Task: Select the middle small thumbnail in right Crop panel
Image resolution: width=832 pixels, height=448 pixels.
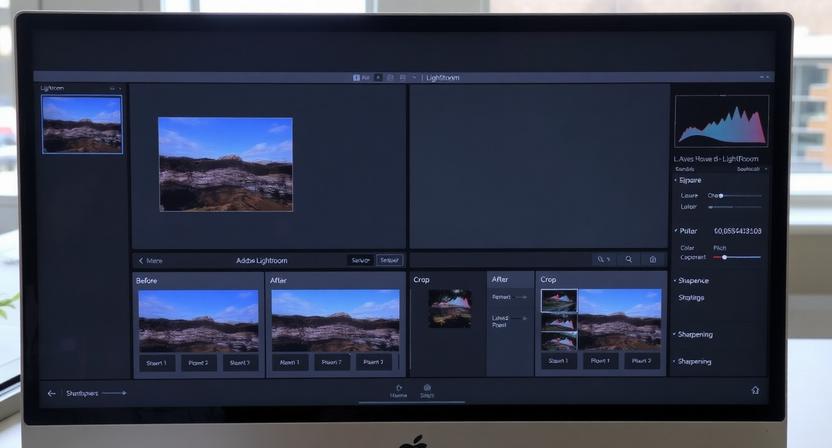Action: tap(559, 322)
